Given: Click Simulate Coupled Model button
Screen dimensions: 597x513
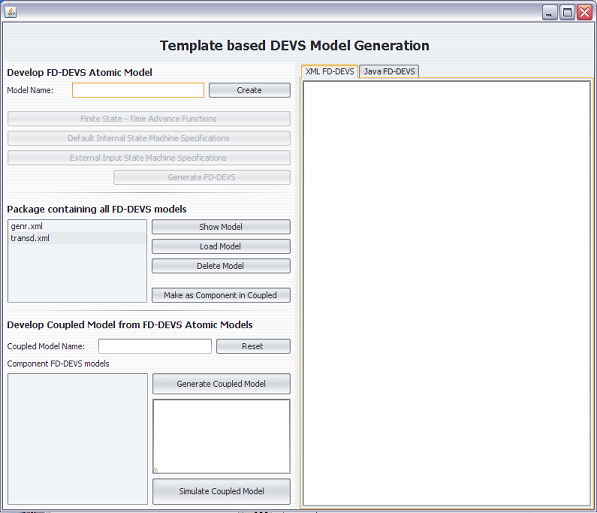Looking at the screenshot, I should [221, 491].
